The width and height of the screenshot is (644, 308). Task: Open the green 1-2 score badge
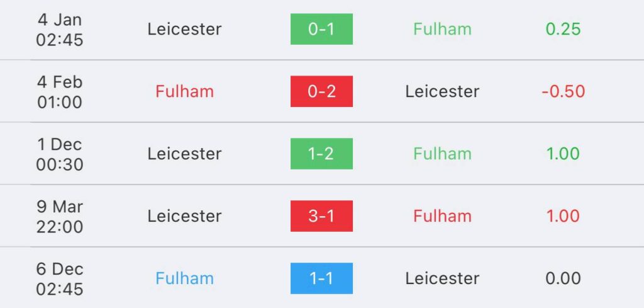pos(321,154)
